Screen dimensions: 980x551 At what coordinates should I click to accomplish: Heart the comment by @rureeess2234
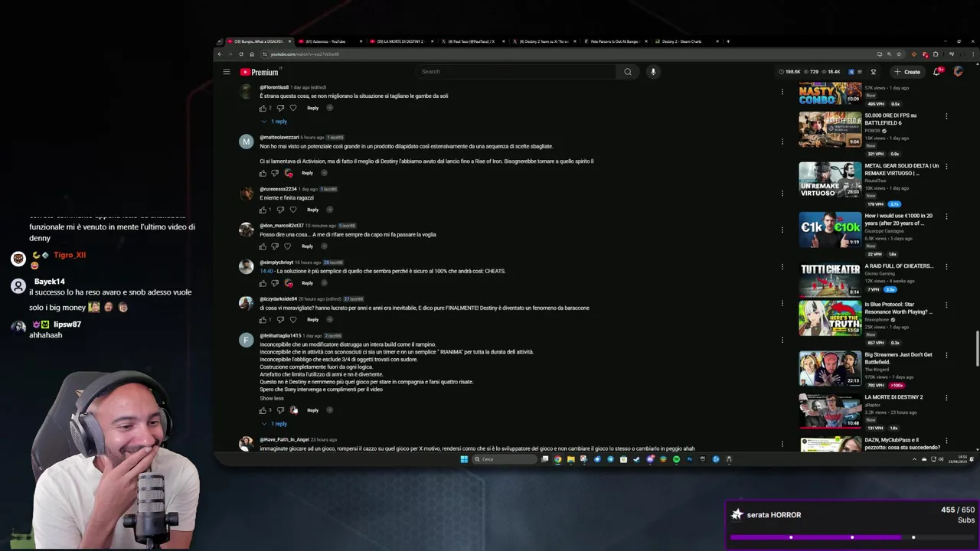tap(292, 210)
